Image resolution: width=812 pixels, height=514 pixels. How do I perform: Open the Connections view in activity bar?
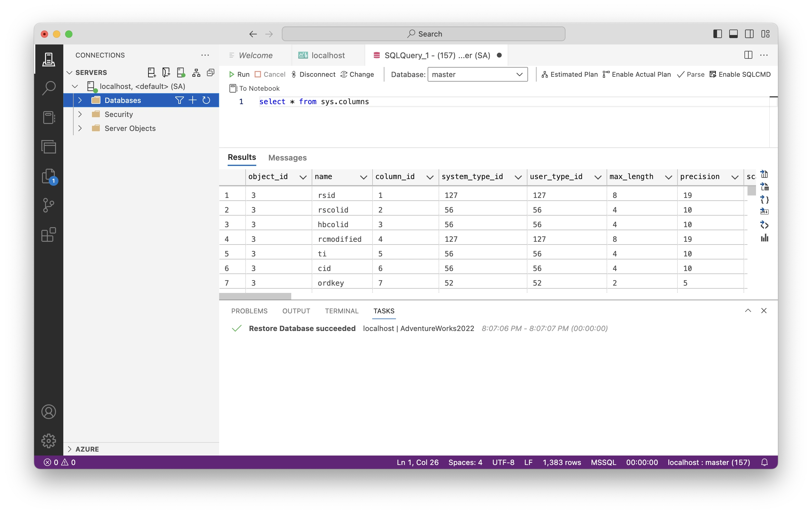point(49,59)
